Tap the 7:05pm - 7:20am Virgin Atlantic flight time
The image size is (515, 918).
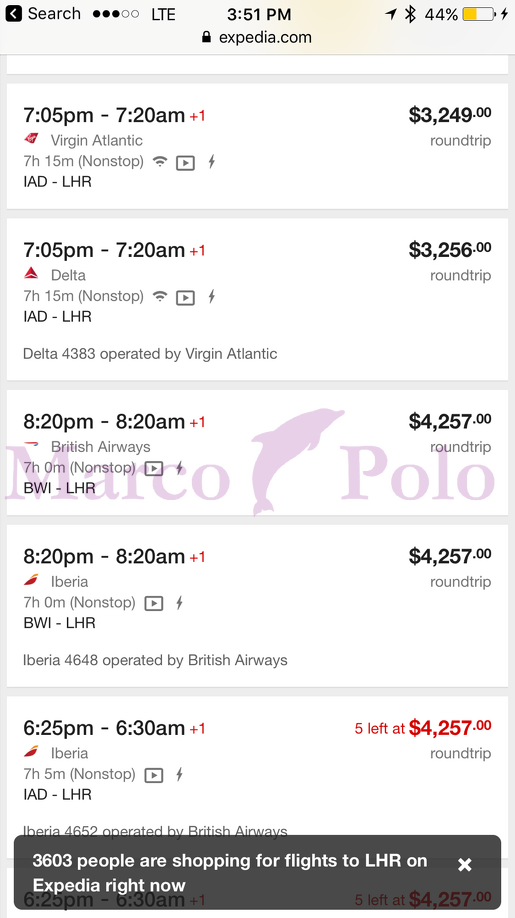tap(104, 115)
